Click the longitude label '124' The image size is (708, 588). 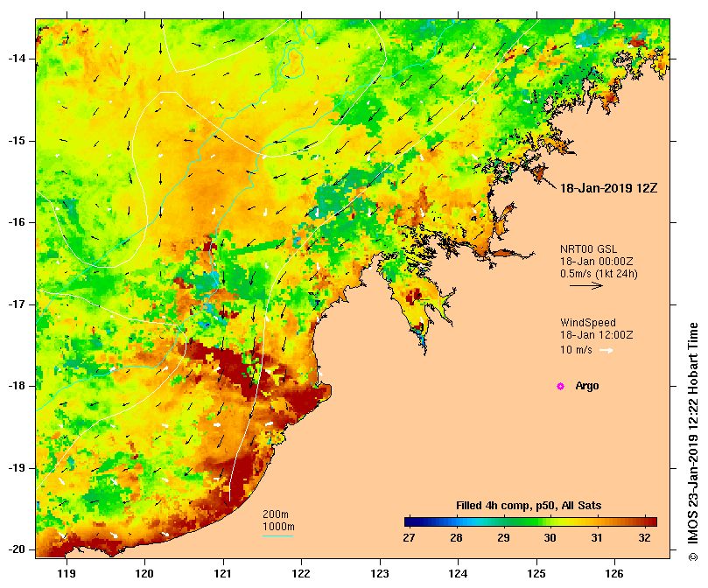459,574
